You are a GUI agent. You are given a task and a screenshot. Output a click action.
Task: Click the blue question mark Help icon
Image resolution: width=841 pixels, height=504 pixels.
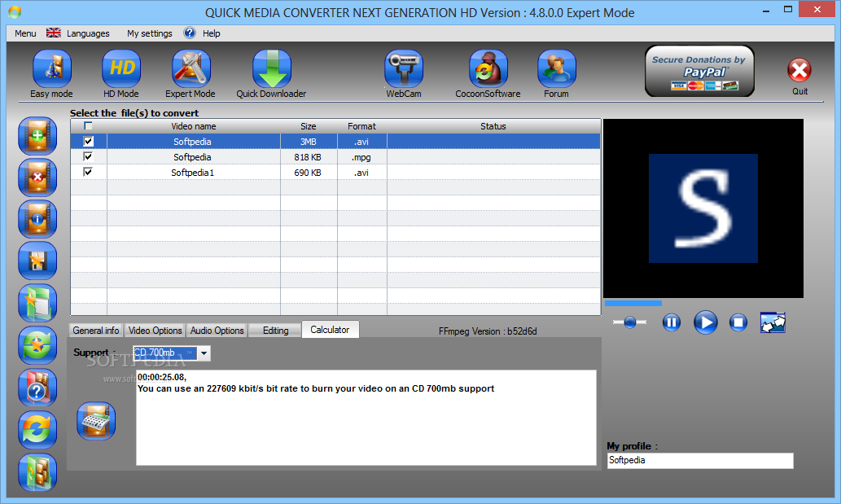tap(190, 33)
